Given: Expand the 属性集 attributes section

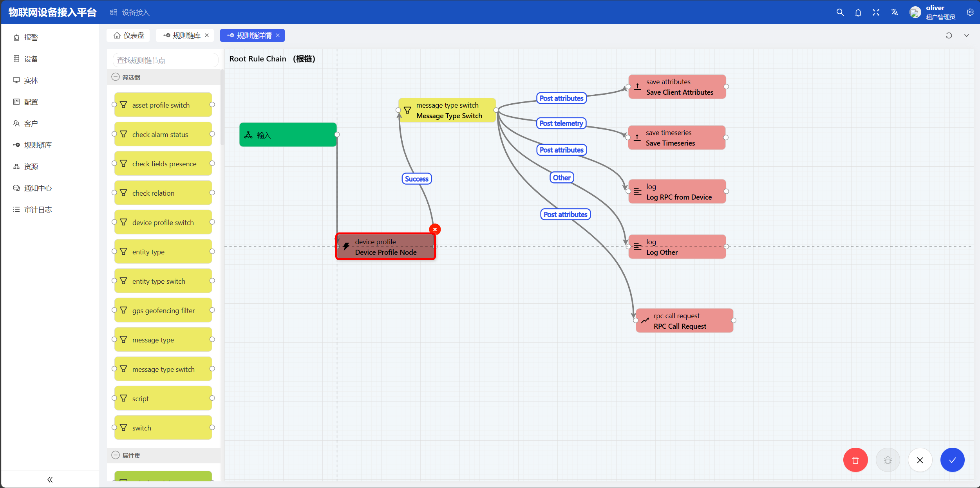Looking at the screenshot, I should [x=115, y=455].
